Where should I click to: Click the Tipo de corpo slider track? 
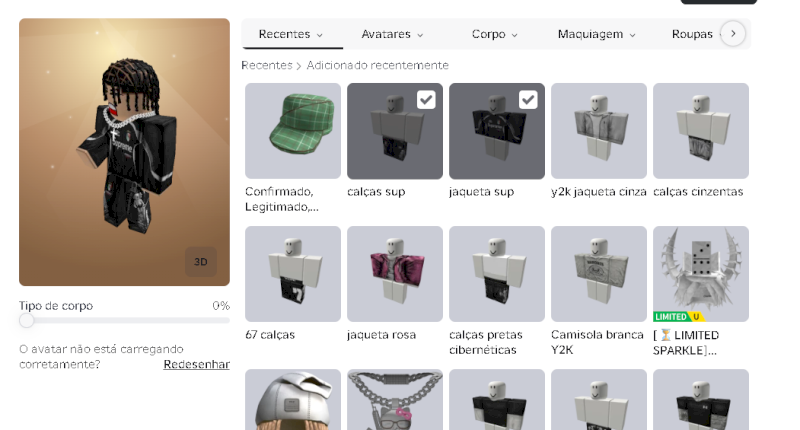(124, 321)
